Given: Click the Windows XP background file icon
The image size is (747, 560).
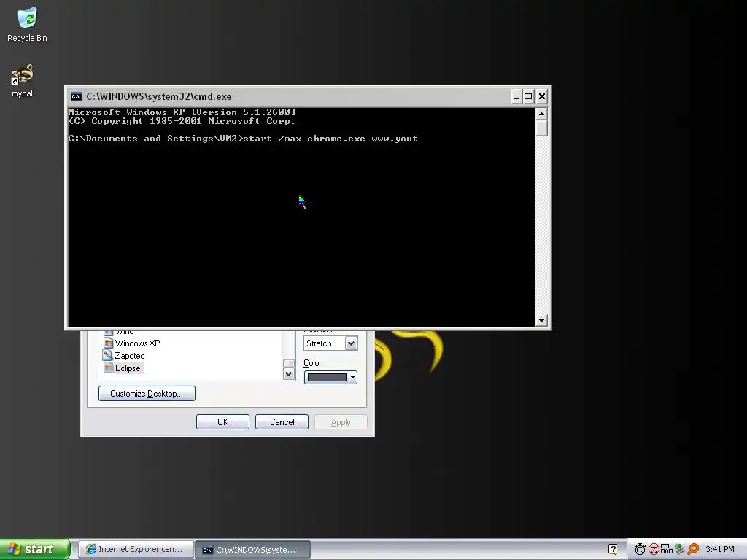Looking at the screenshot, I should (x=108, y=343).
